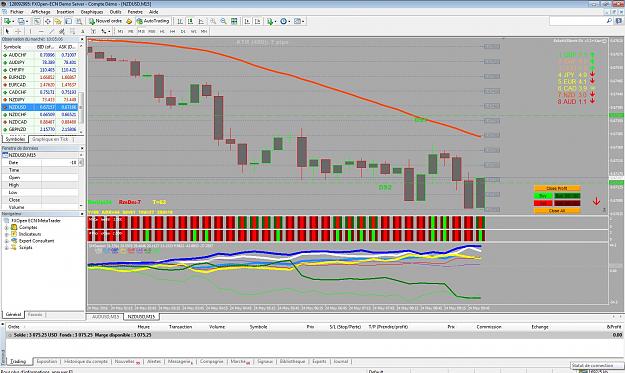Expand the Comptes tree node
The height and width of the screenshot is (373, 625).
pyautogui.click(x=6, y=227)
